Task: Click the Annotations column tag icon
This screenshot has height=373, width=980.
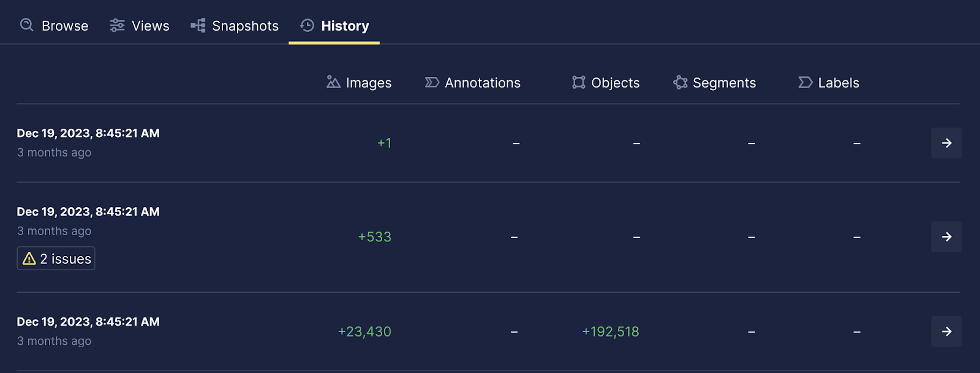Action: point(432,82)
